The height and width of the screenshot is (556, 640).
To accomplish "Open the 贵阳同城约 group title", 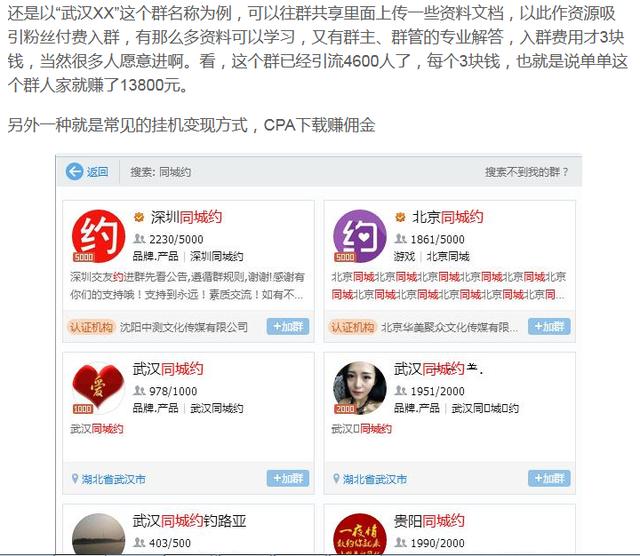I will click(x=429, y=521).
